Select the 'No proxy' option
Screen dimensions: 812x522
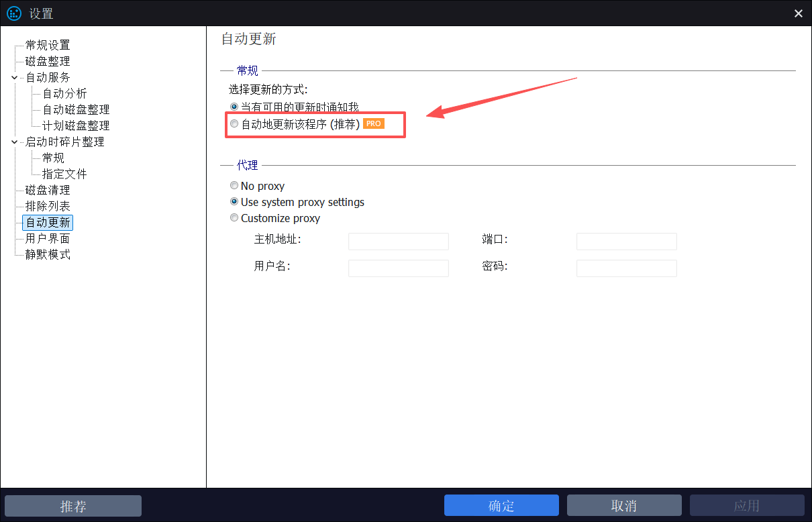234,185
